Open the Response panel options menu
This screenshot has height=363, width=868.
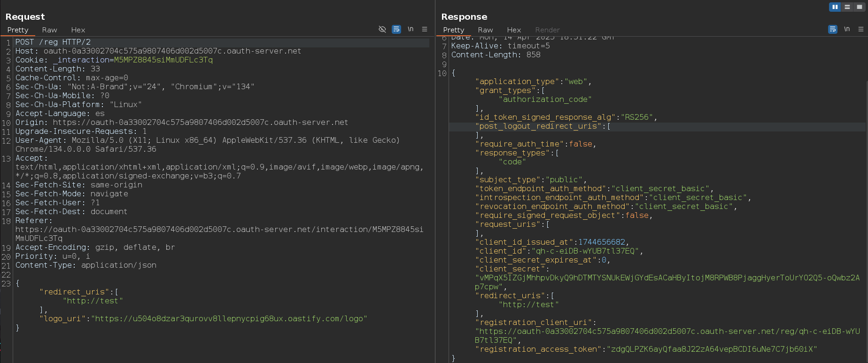tap(861, 29)
